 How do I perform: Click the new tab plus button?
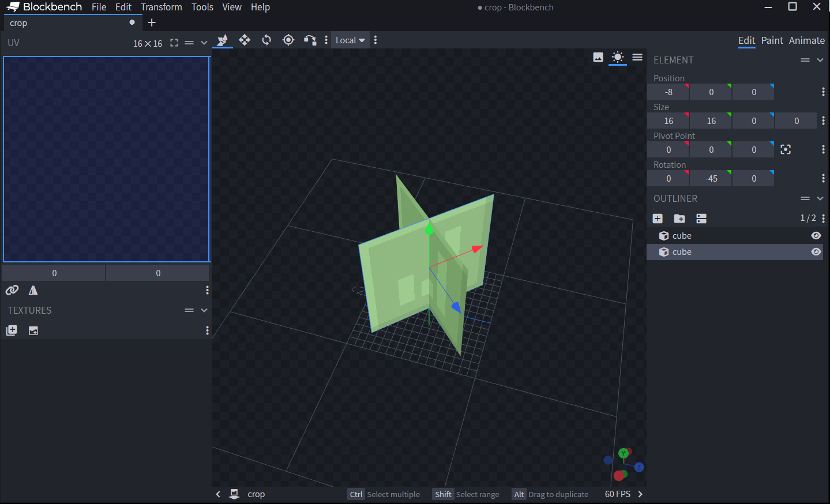pos(152,22)
